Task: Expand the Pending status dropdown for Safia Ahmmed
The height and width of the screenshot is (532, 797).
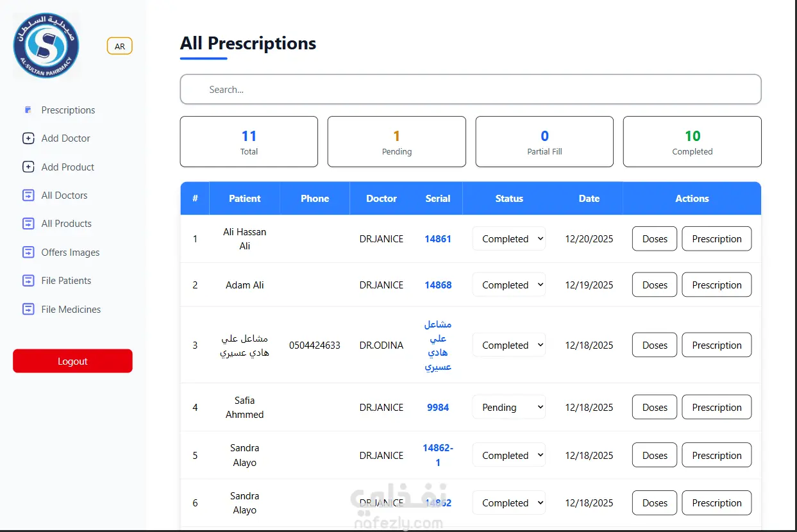Action: [509, 408]
